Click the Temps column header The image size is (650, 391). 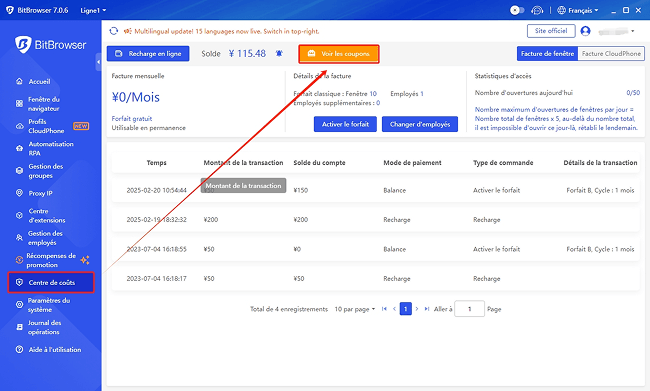(156, 163)
